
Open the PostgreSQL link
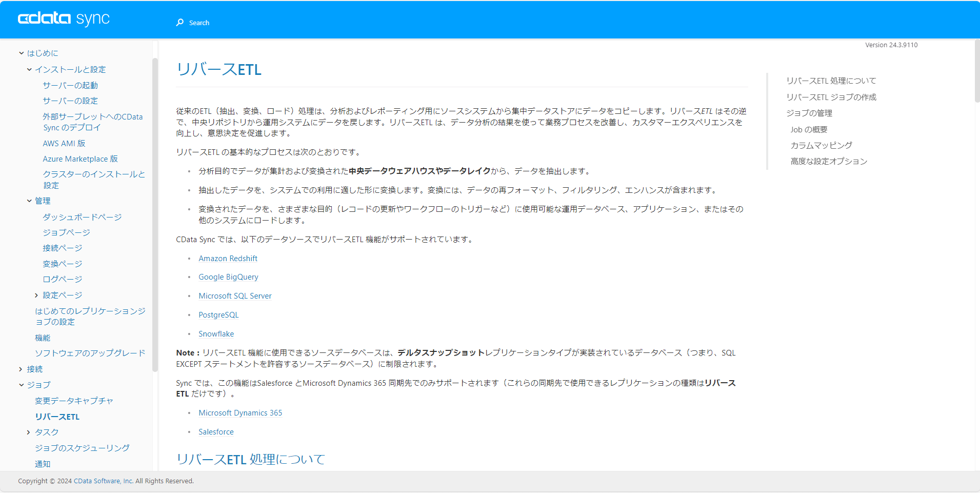click(218, 315)
